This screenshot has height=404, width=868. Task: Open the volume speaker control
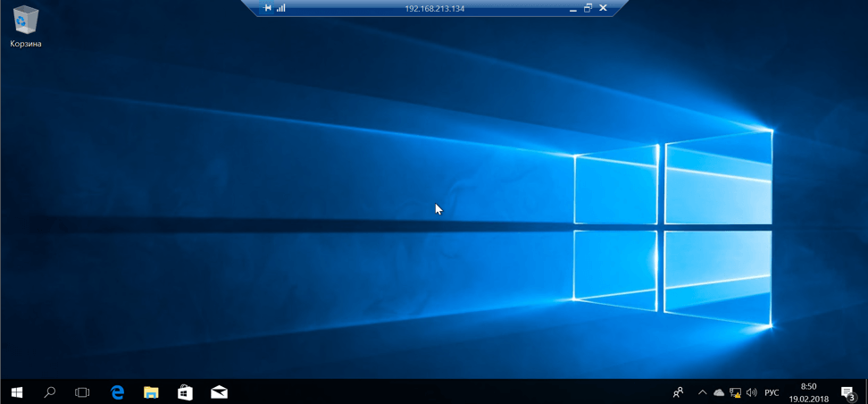click(x=751, y=392)
